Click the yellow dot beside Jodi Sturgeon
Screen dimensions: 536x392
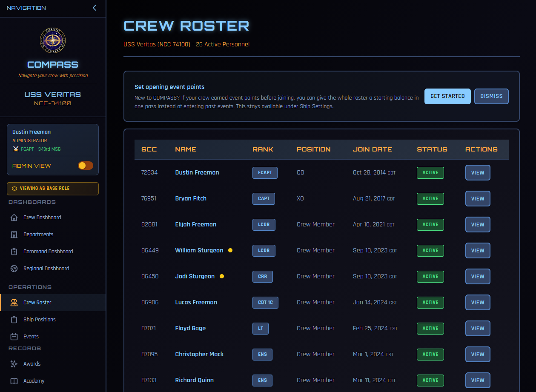pyautogui.click(x=222, y=276)
